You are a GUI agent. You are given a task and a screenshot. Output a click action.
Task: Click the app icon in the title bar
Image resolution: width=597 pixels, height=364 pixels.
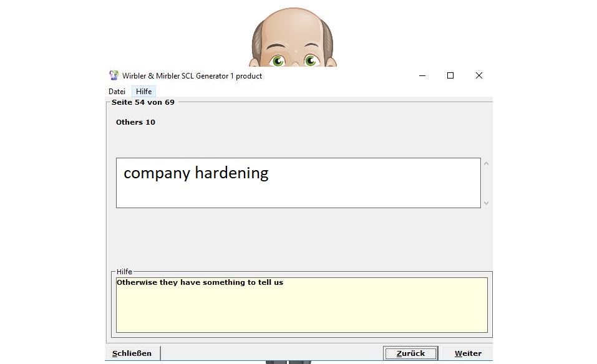(114, 75)
